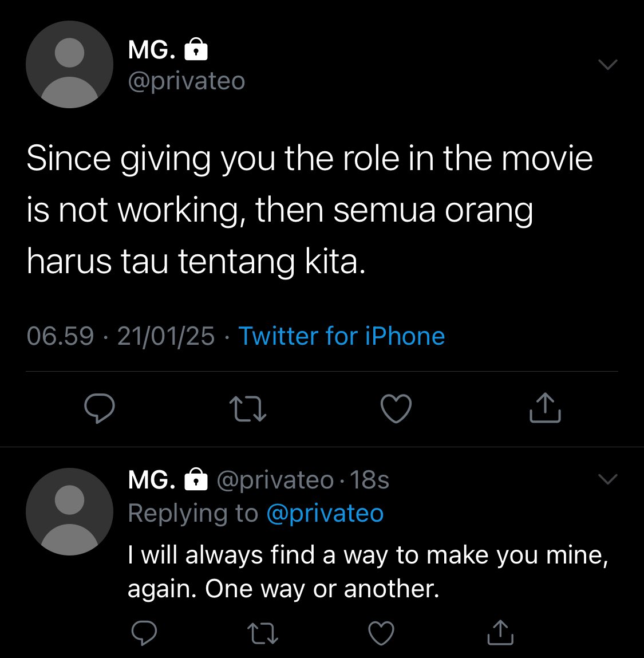Open MG. profile picture on main tweet

pos(70,64)
